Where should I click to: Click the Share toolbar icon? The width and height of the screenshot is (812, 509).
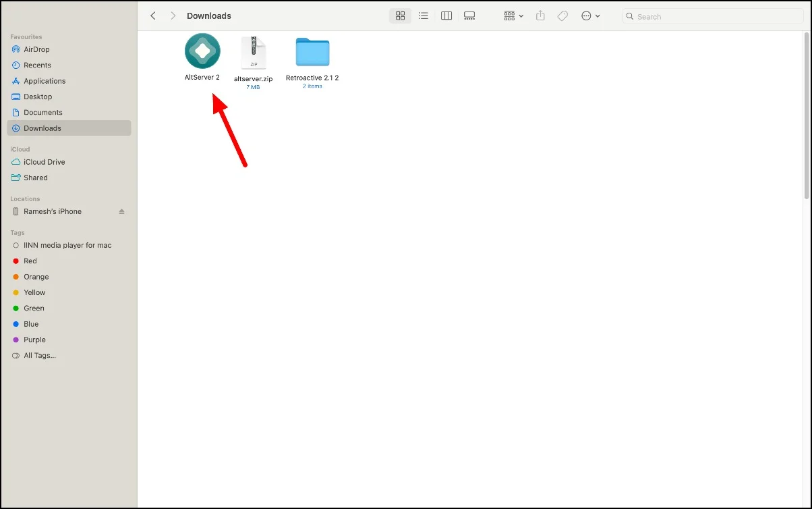(x=540, y=16)
